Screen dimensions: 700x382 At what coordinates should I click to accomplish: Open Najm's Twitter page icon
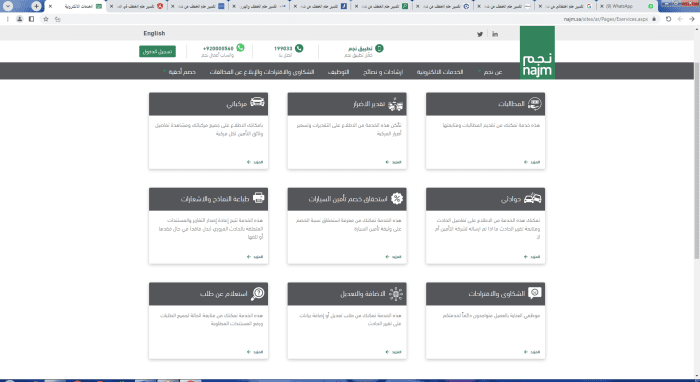480,34
